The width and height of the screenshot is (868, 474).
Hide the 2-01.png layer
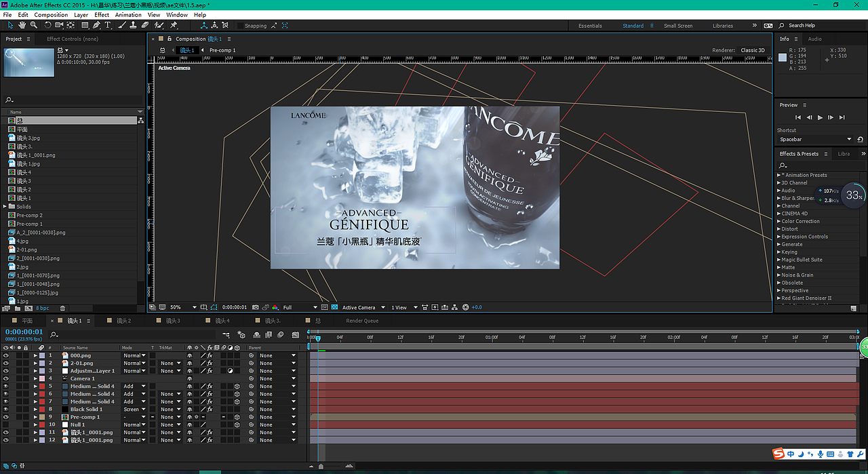click(5, 363)
